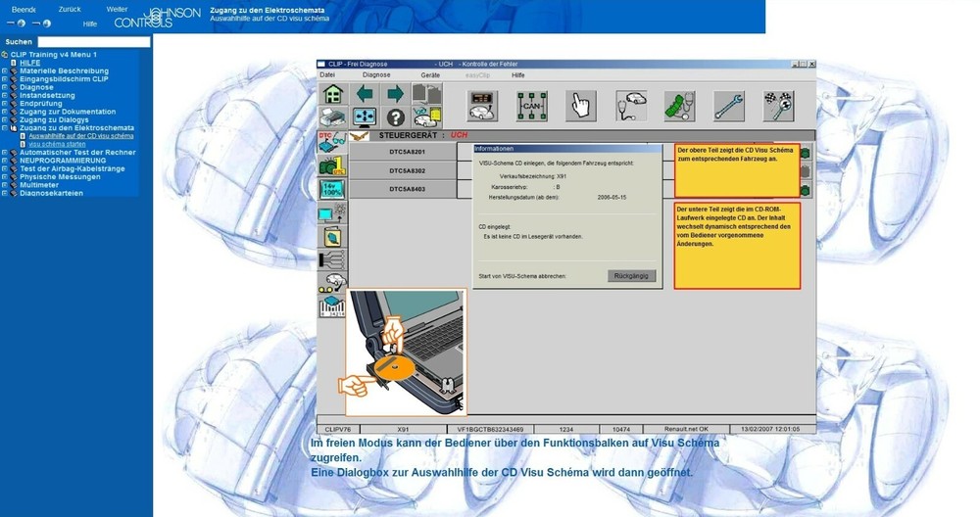Open the Geräte menu in CLIP window
Screen dimensions: 980x517
[430, 75]
